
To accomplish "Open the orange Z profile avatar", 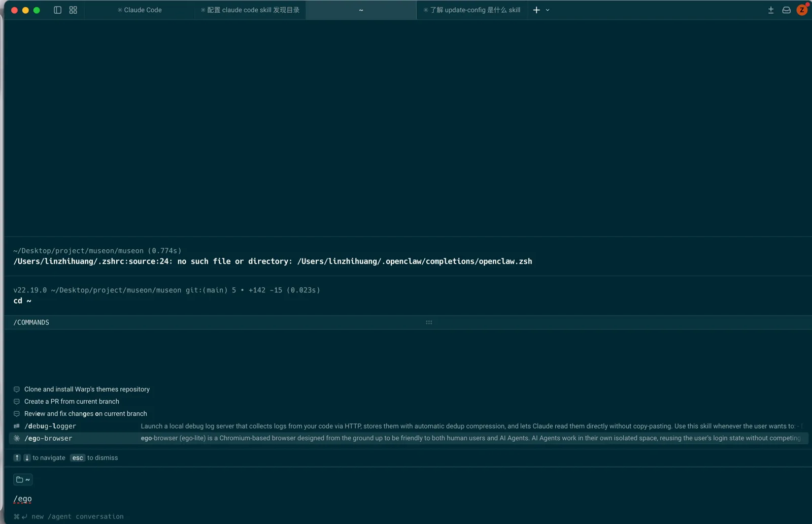I will (x=802, y=10).
